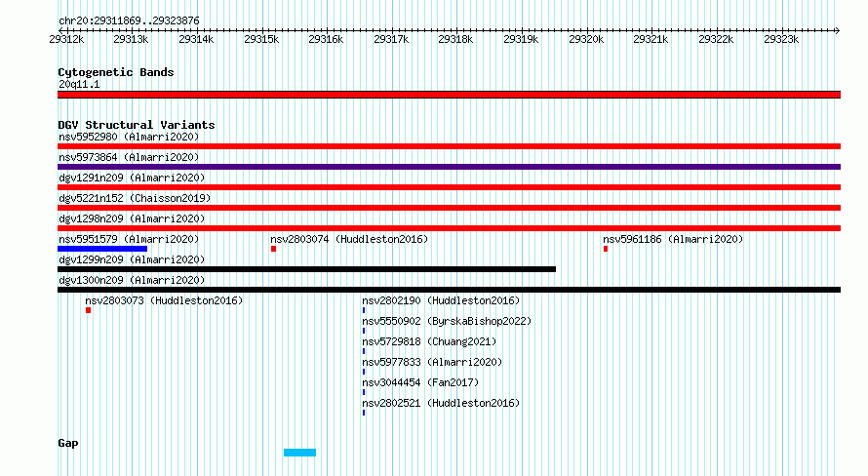The width and height of the screenshot is (868, 476).
Task: Open nsv2802190 (Huddleston2016) variant label
Action: 441,300
